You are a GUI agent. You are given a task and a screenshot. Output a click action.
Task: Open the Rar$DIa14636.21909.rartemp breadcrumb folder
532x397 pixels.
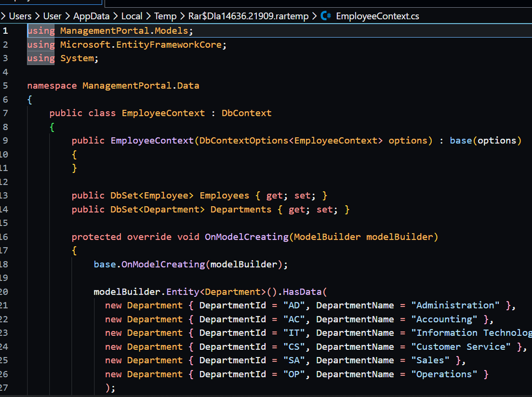click(248, 16)
